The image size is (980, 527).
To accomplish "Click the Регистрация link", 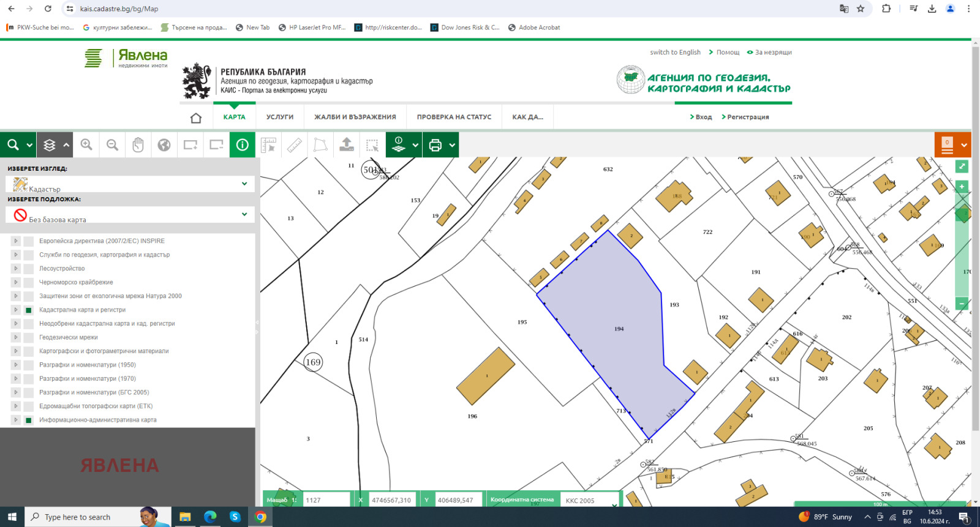I will [747, 117].
